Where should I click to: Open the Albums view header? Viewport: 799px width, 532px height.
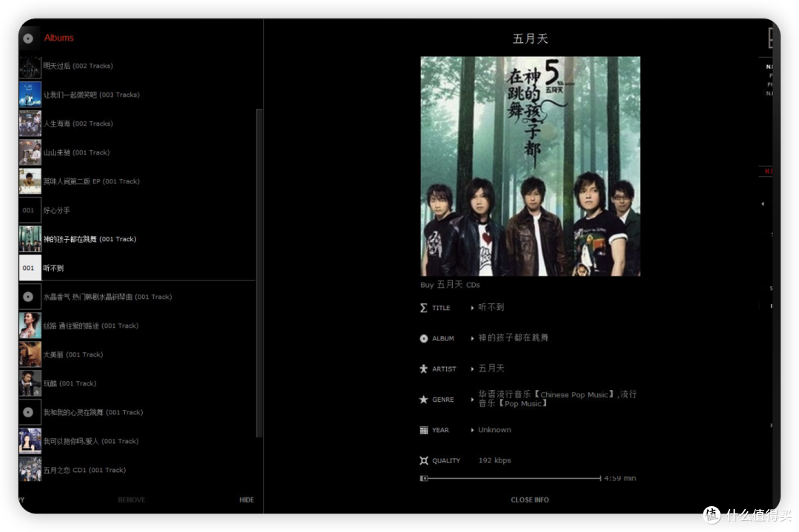point(58,38)
